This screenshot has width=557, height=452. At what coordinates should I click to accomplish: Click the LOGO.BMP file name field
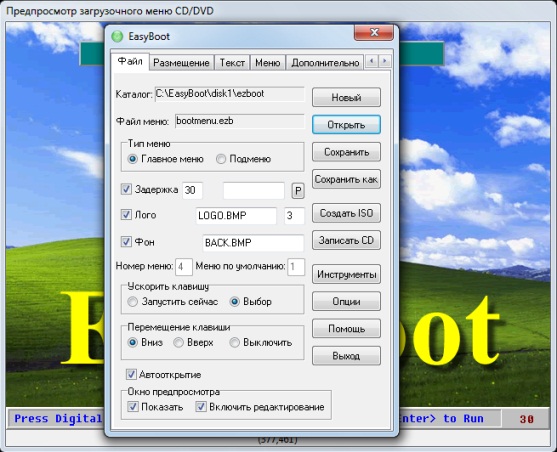pos(236,216)
